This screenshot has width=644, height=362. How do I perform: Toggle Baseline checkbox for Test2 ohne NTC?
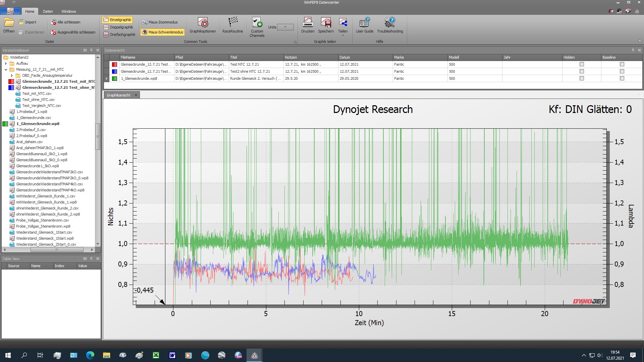[622, 71]
